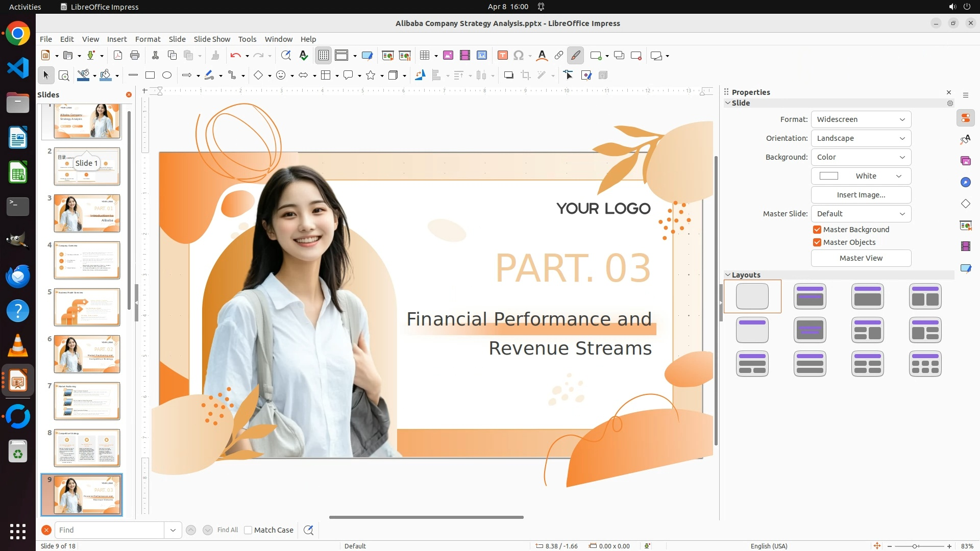Screen dimensions: 980x551
Task: Select the Rectangle shape tool
Action: coord(150,76)
